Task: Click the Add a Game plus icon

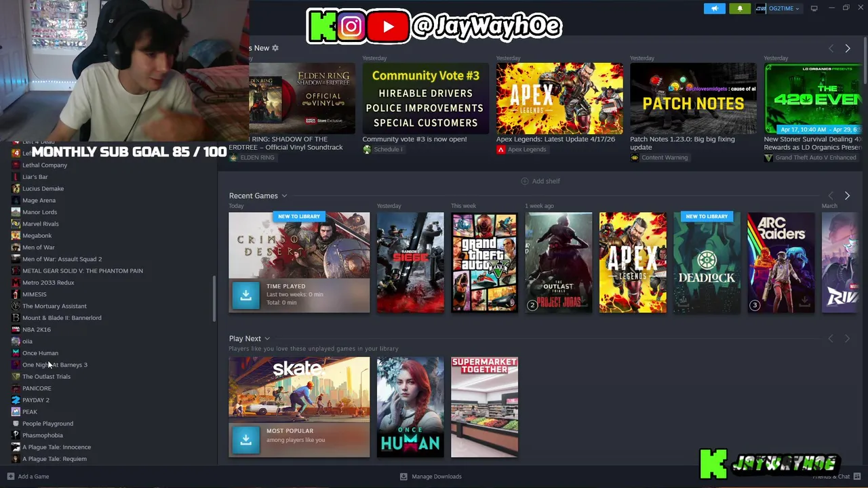Action: 10,476
